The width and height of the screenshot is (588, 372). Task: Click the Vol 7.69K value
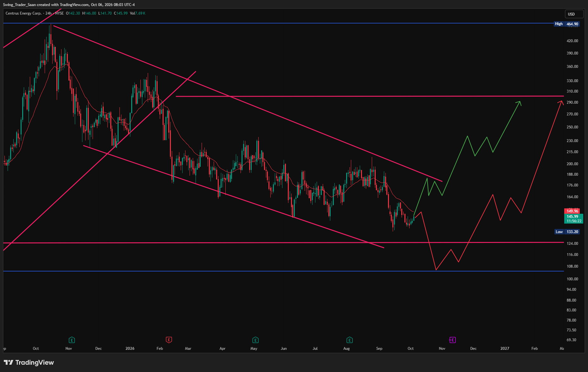pyautogui.click(x=138, y=13)
